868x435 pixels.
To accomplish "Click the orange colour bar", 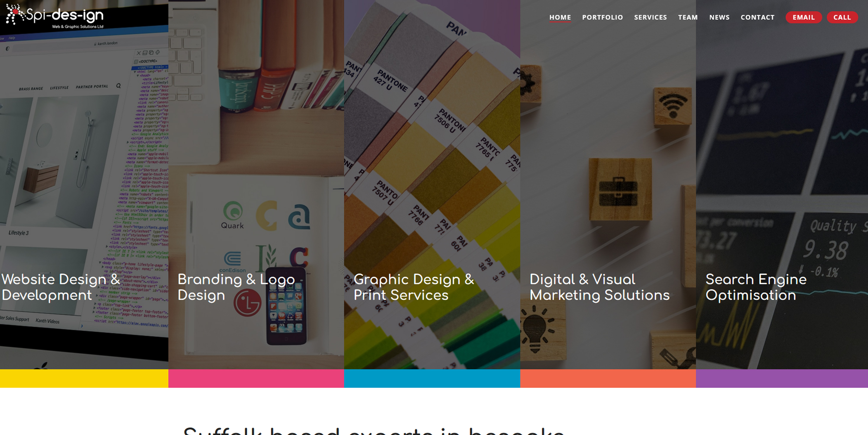I will (x=608, y=378).
